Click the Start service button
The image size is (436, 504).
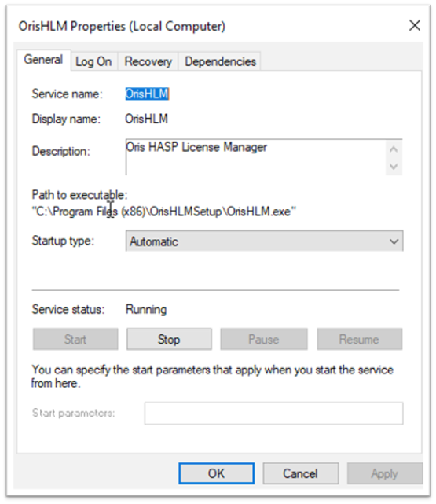75,339
